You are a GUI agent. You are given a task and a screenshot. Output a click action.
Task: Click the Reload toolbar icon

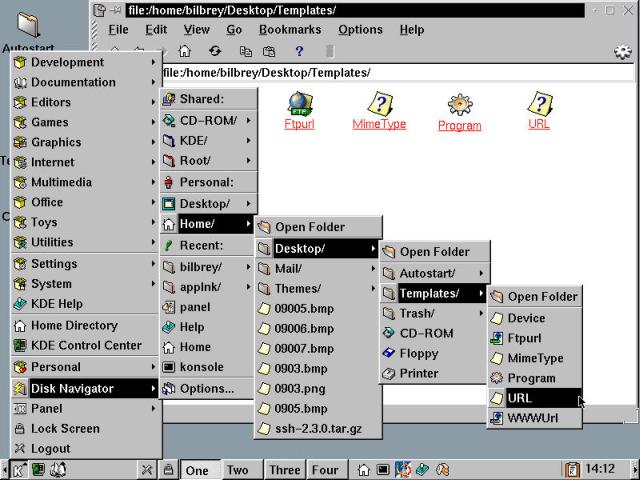215,51
